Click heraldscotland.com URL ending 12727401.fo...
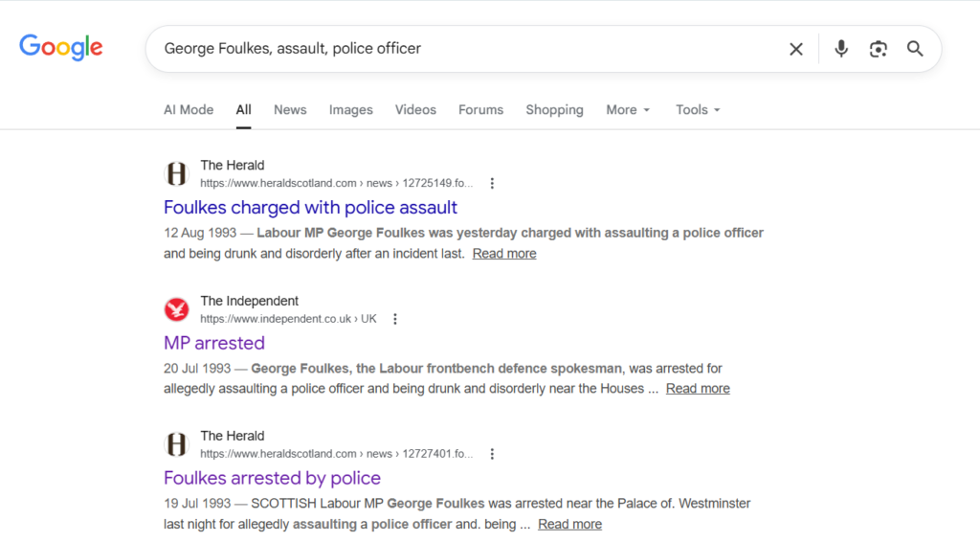 tap(337, 454)
